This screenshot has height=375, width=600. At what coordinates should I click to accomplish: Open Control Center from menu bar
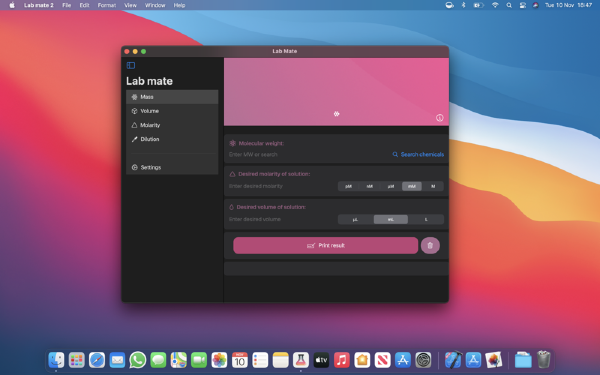tap(523, 5)
